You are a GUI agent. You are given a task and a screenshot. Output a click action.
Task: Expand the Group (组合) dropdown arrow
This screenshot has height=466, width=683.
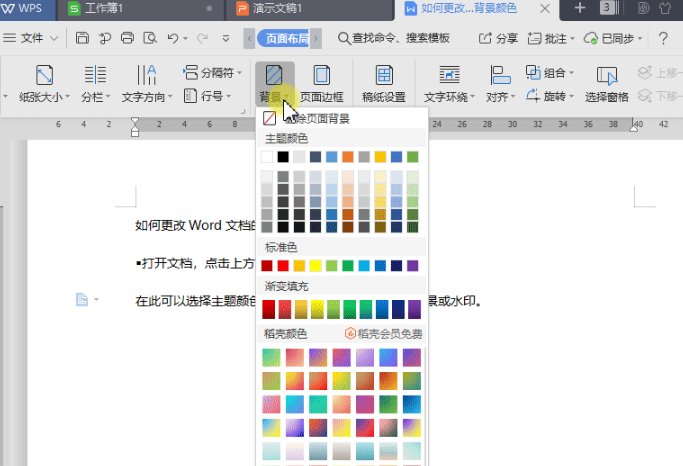click(571, 73)
